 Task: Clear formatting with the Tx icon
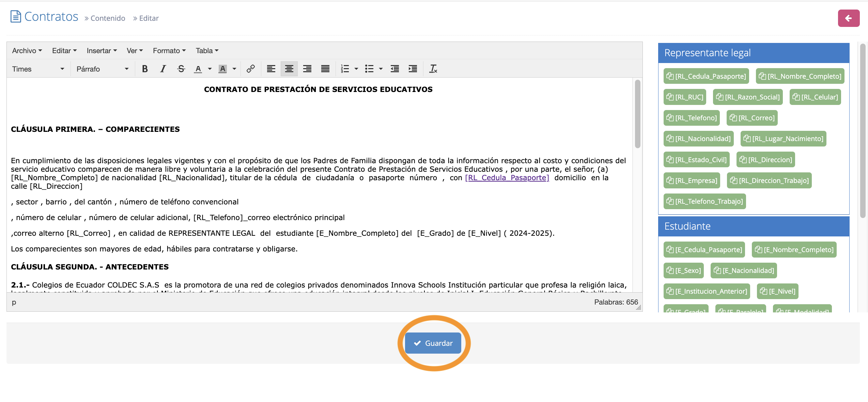click(x=433, y=69)
